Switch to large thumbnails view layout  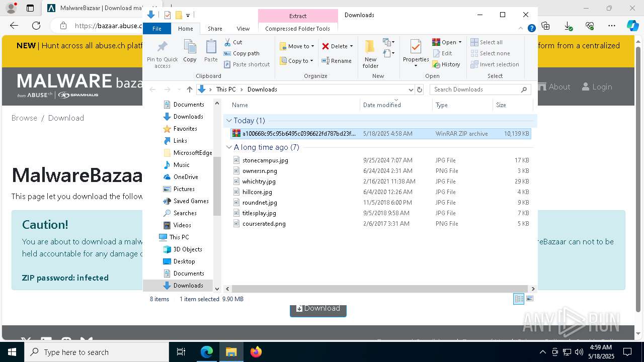[529, 299]
